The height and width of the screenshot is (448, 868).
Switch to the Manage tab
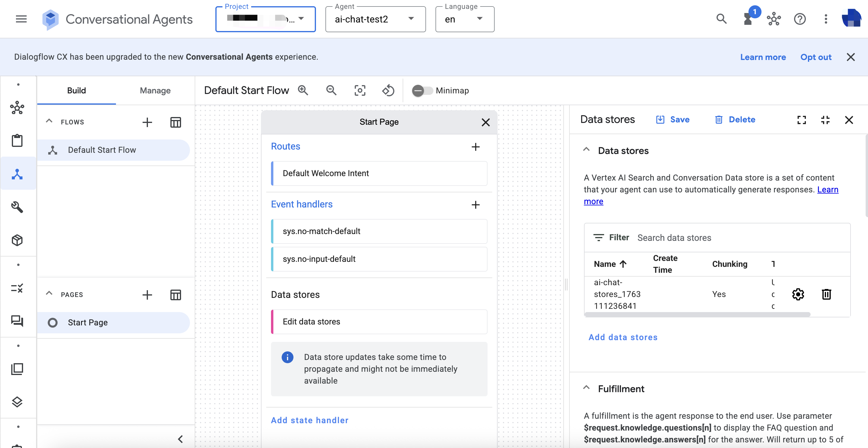155,90
